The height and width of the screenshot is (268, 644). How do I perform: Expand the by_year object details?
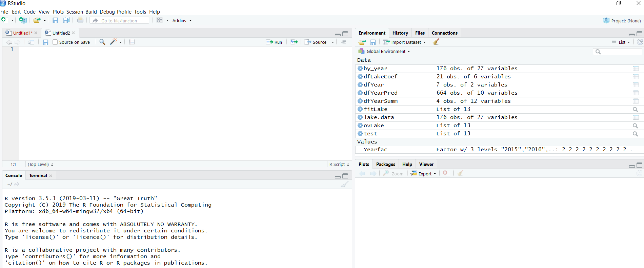360,69
